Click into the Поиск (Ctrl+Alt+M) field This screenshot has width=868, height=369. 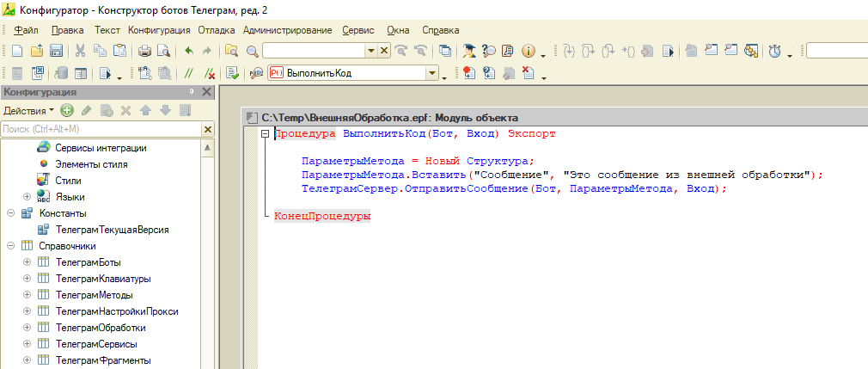point(101,129)
